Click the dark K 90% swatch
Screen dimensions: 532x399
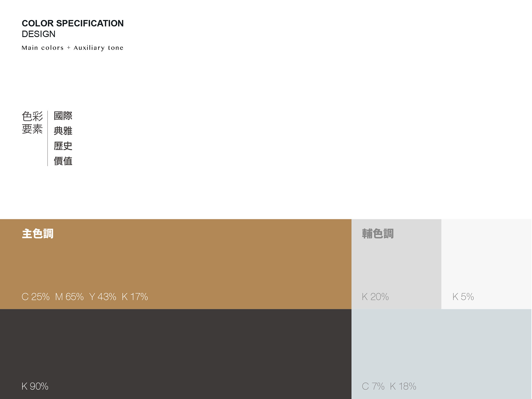click(x=176, y=354)
